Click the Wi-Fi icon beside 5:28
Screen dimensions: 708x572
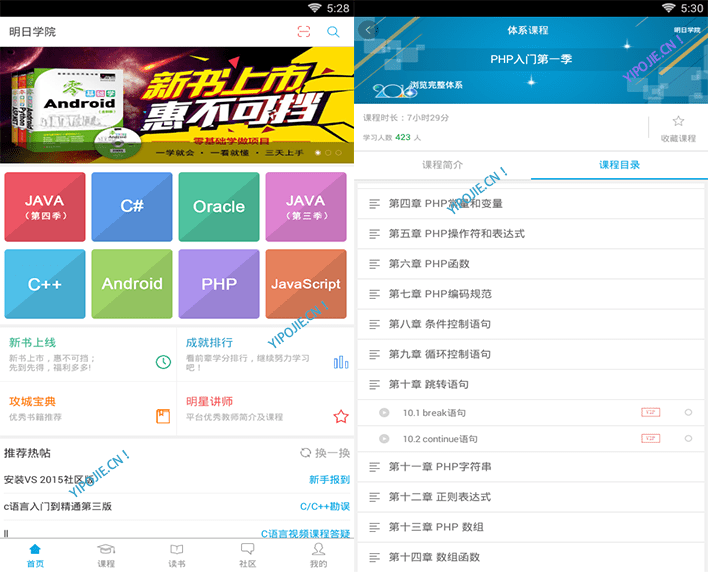pyautogui.click(x=315, y=8)
